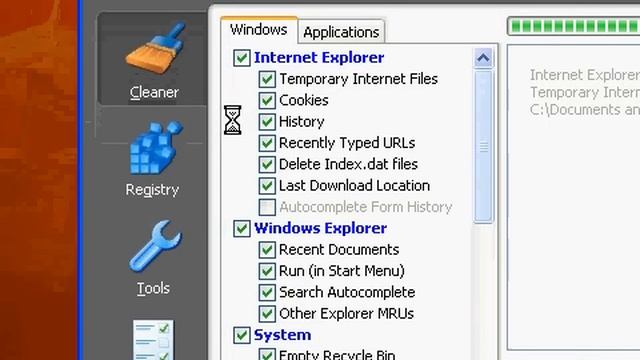The height and width of the screenshot is (360, 640).
Task: Toggle Last Download Location checkbox
Action: click(267, 186)
